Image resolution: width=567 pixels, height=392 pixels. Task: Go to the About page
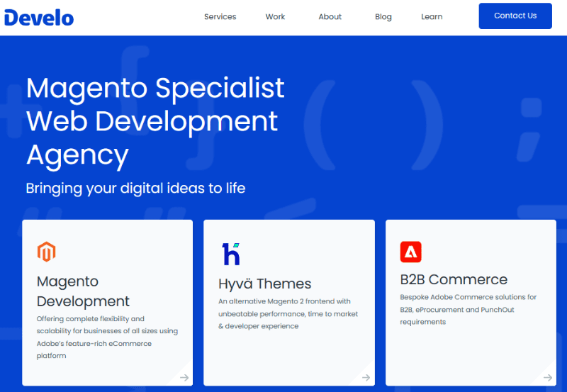click(x=330, y=16)
